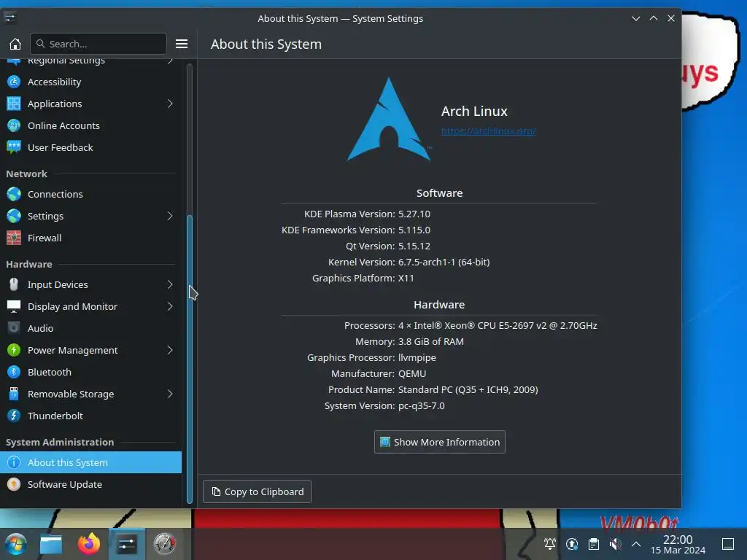
Task: Open the Online Accounts entry
Action: (90, 125)
